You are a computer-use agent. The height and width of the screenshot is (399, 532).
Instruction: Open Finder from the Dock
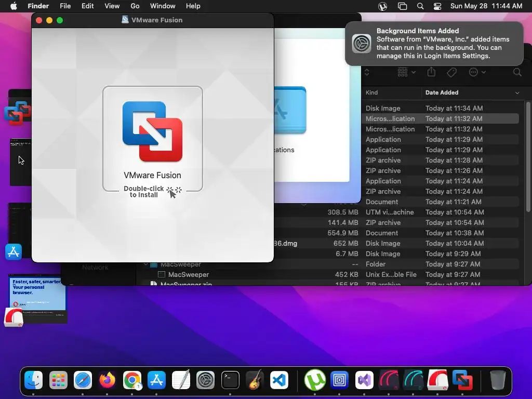point(33,380)
